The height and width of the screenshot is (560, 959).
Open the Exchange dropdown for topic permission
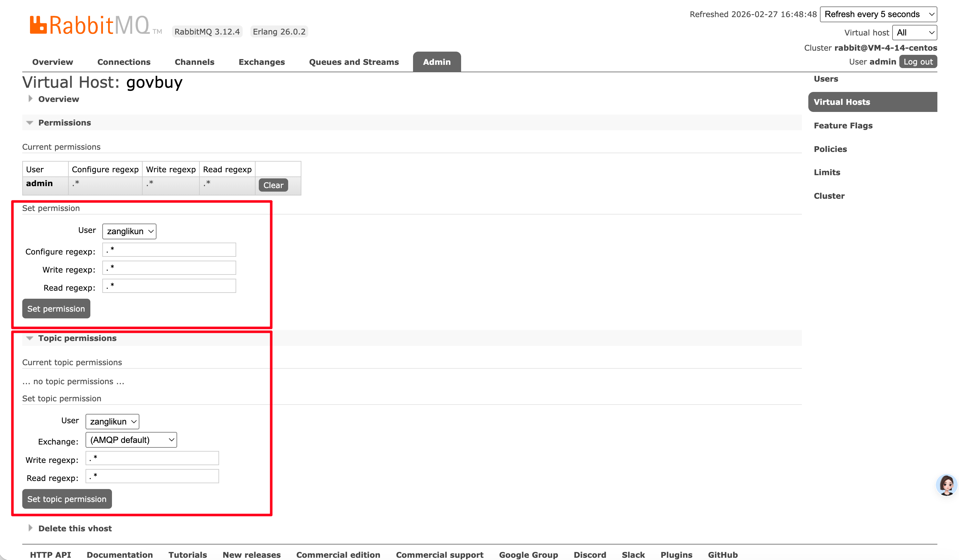tap(131, 440)
